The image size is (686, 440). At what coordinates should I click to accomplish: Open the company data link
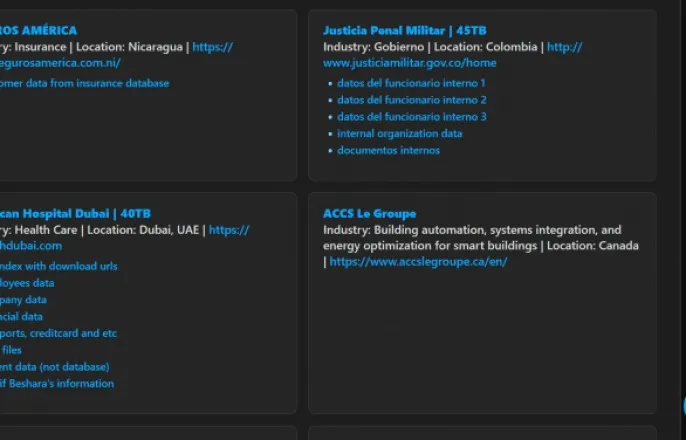point(23,300)
